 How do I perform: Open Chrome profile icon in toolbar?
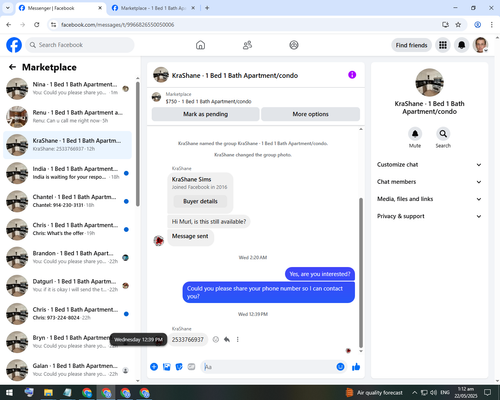(x=477, y=25)
